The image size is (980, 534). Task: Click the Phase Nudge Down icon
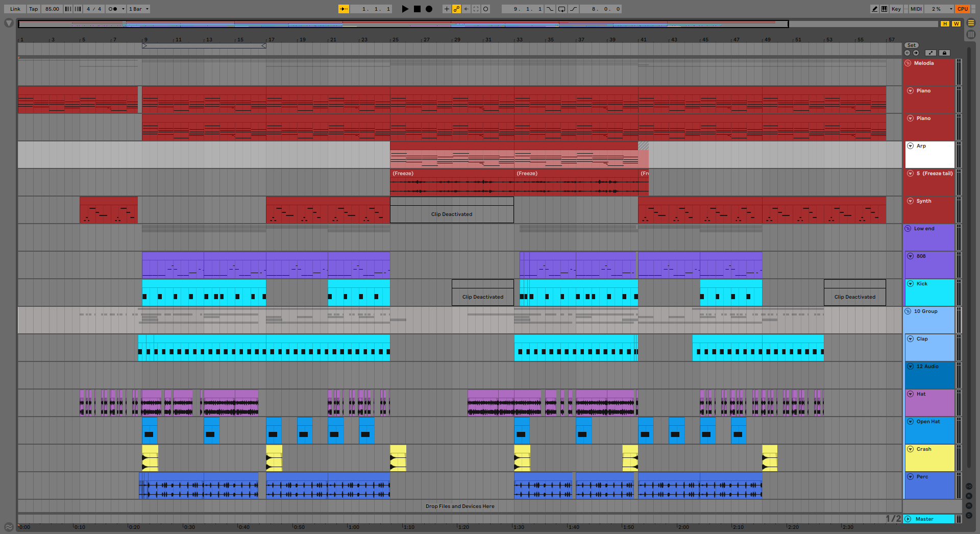(x=68, y=9)
